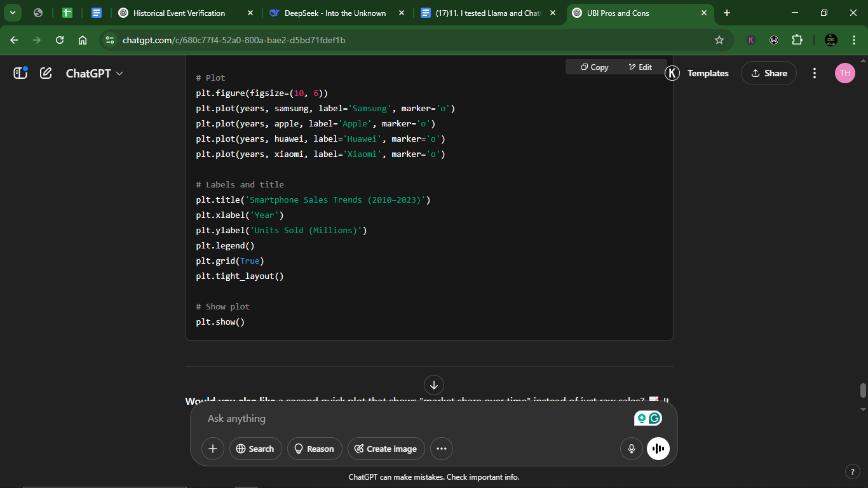This screenshot has width=868, height=488.
Task: Open Templates panel
Action: coord(708,73)
